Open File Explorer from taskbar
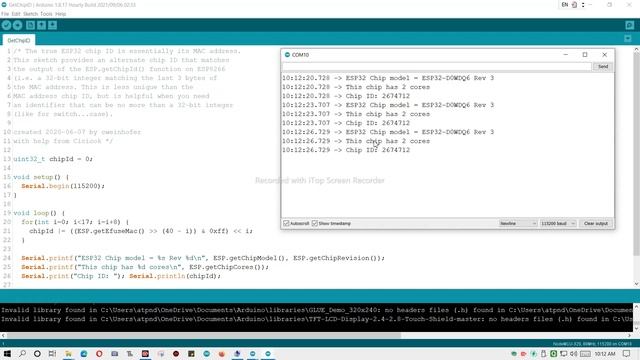 coord(68,353)
